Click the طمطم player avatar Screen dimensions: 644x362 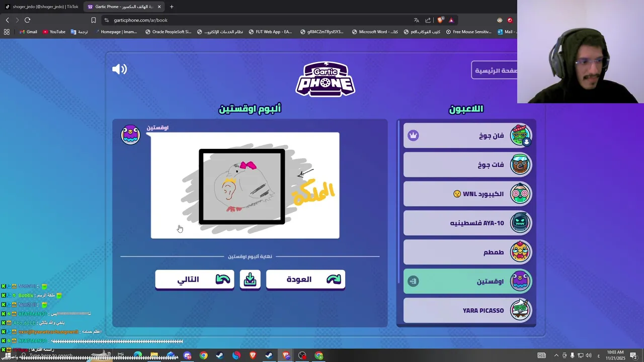tap(520, 252)
